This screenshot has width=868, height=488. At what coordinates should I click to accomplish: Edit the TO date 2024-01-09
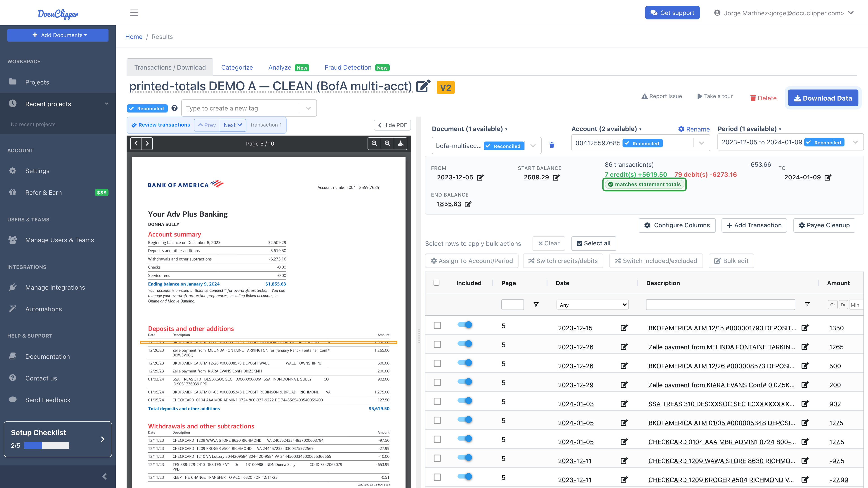pos(828,178)
